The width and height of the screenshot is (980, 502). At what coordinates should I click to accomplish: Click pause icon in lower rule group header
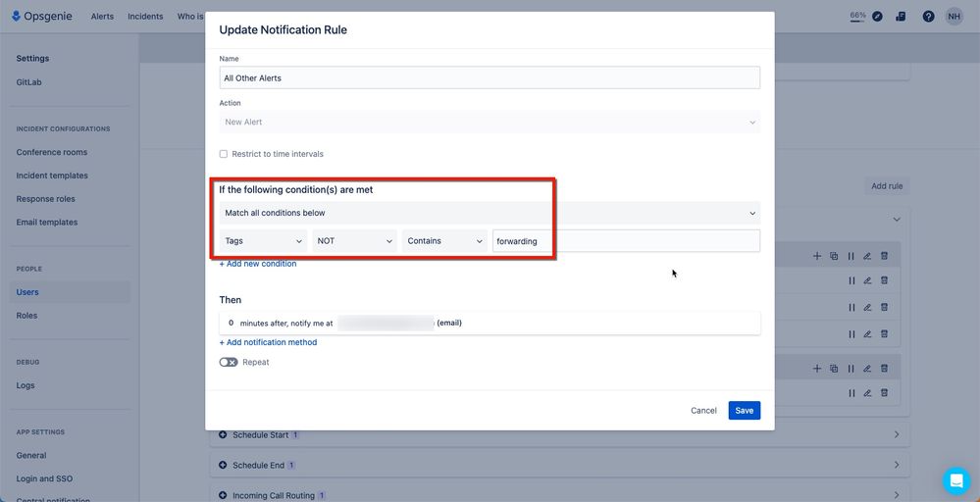click(x=851, y=369)
